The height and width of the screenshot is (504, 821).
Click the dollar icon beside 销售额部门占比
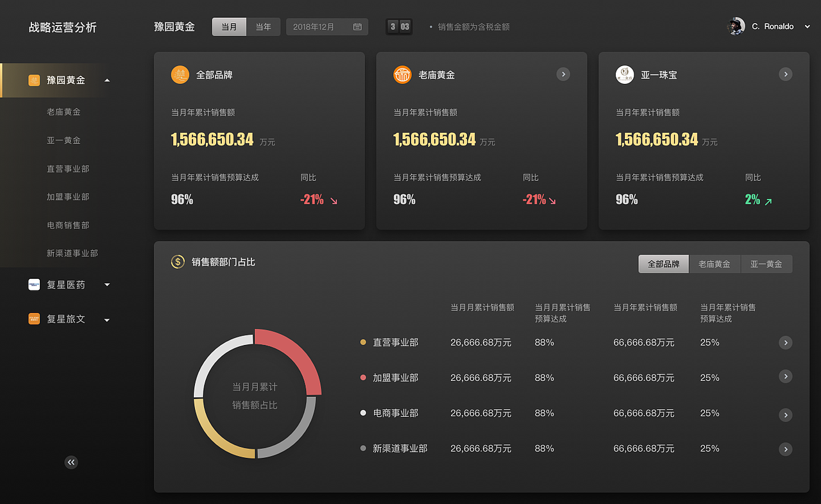pos(178,262)
